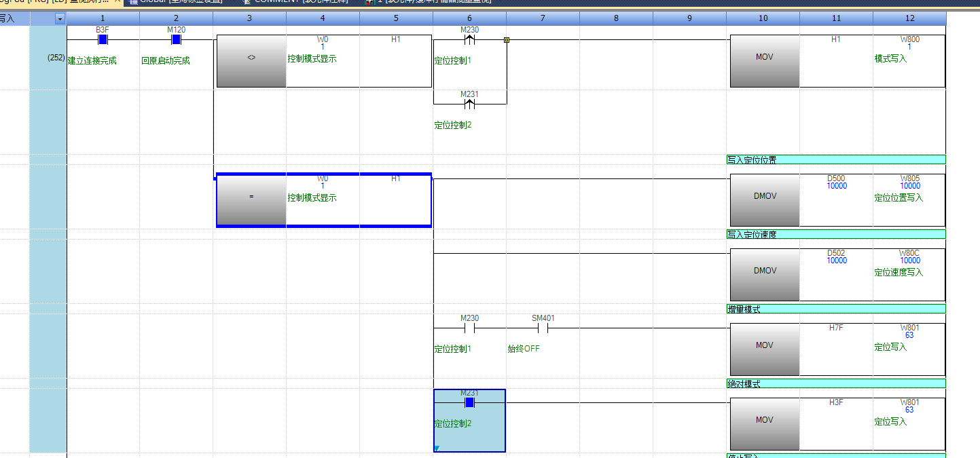Click the highlighted M231 contact cell
The height and width of the screenshot is (458, 980).
(469, 421)
